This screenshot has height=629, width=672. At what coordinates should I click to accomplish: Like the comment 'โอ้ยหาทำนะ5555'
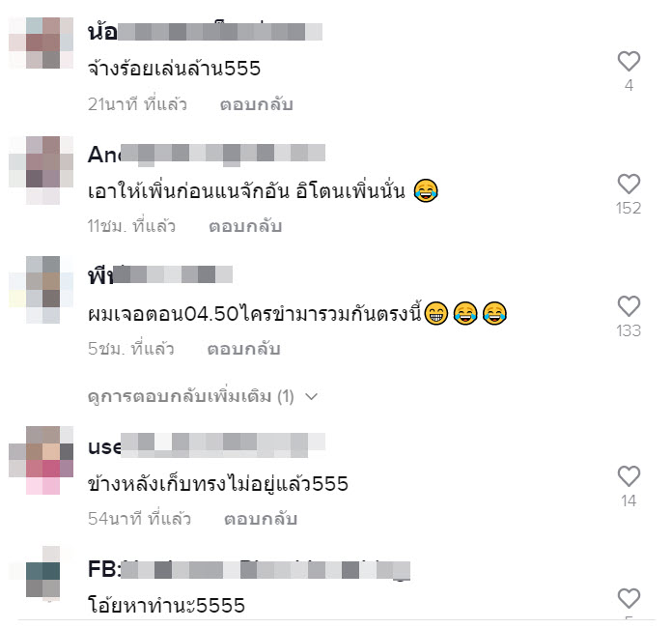[x=629, y=598]
